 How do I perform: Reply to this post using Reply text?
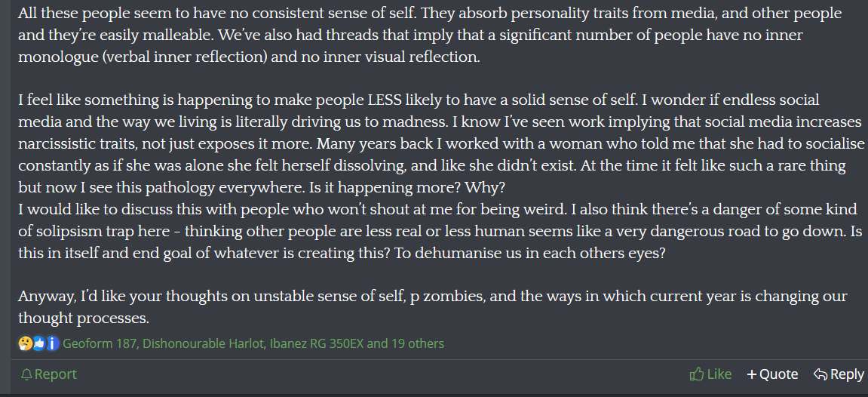[847, 374]
